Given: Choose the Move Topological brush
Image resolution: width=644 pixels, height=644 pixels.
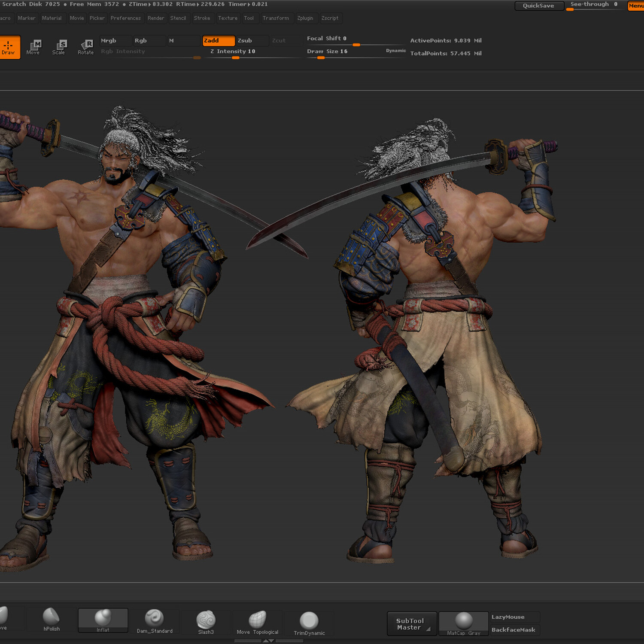Looking at the screenshot, I should (258, 620).
